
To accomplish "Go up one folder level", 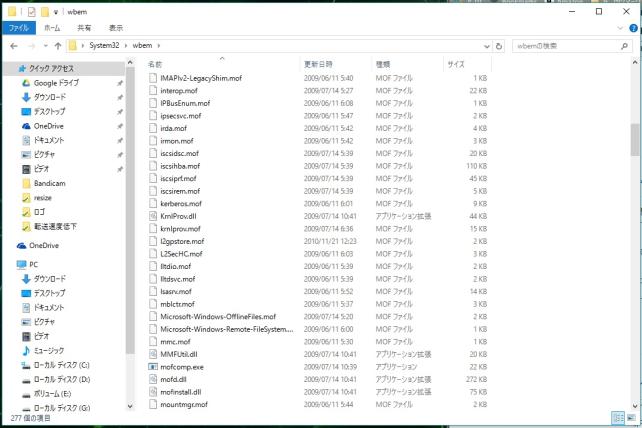I will click(58, 46).
